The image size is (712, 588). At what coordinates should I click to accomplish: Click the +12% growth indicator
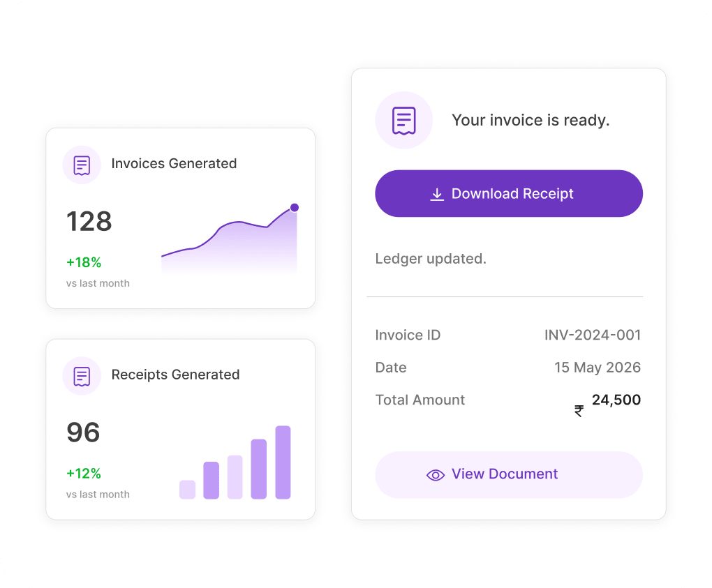84,474
